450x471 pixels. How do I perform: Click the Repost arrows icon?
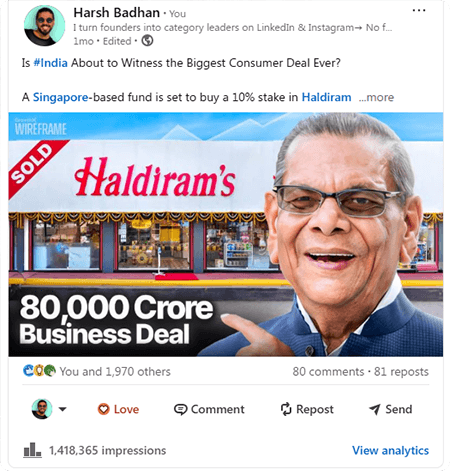click(286, 409)
